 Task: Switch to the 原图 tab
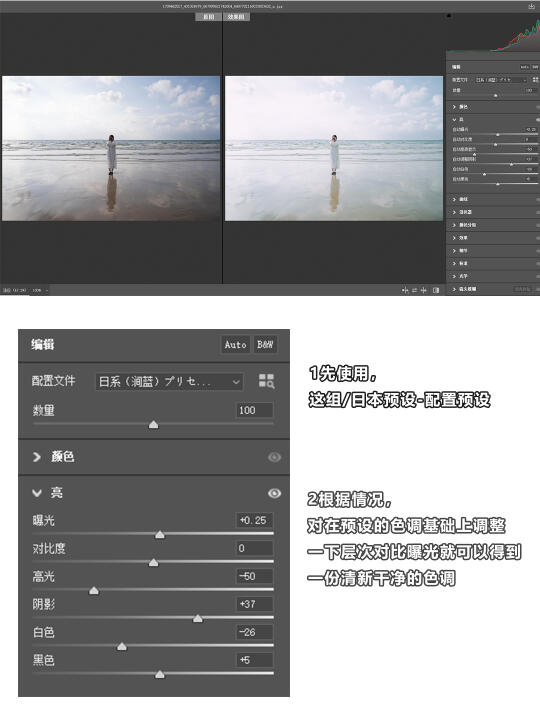click(209, 17)
